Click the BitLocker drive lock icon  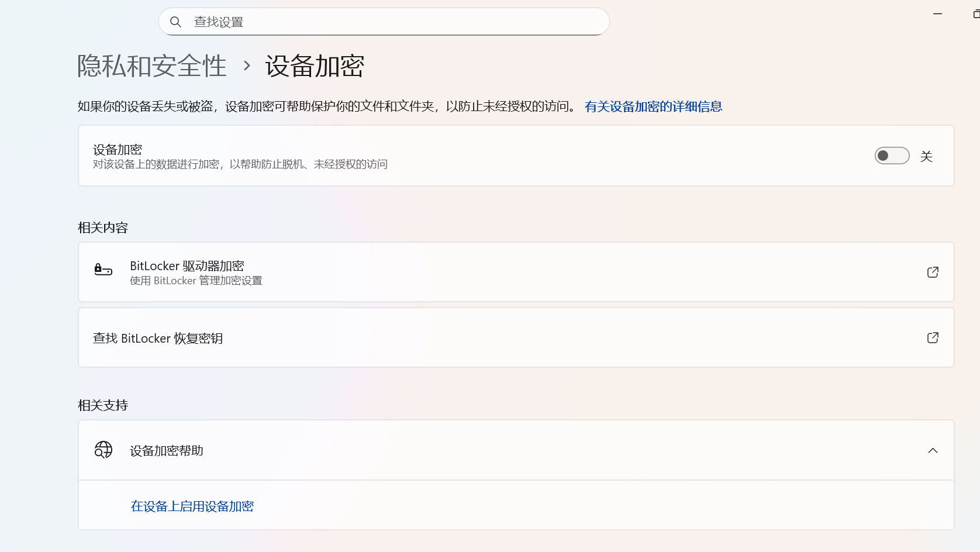tap(103, 270)
